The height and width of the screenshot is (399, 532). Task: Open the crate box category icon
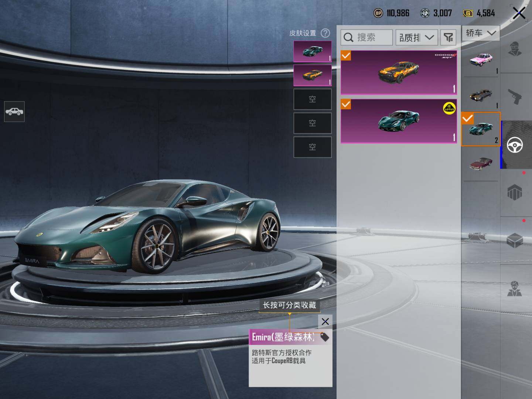pos(515,241)
